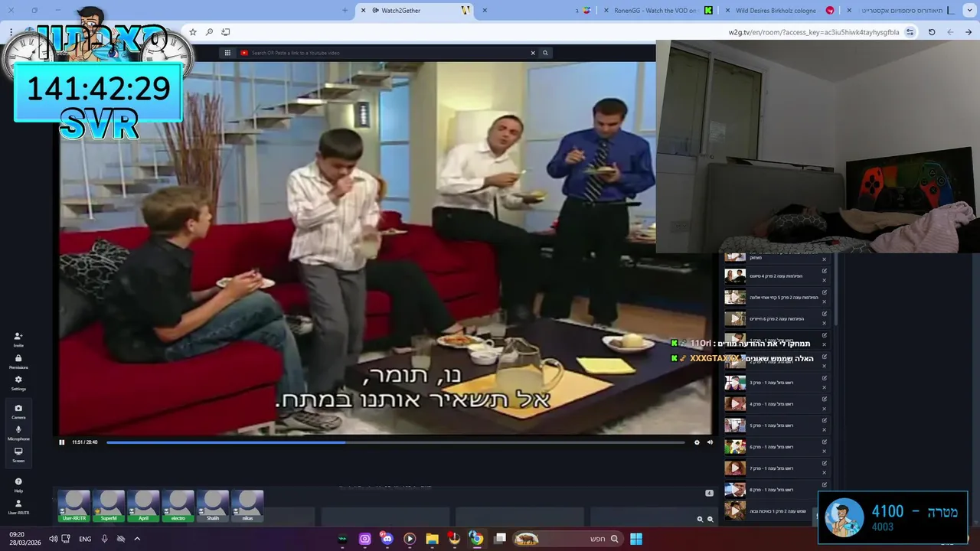The height and width of the screenshot is (551, 980).
Task: Reload the page
Action: (x=932, y=32)
